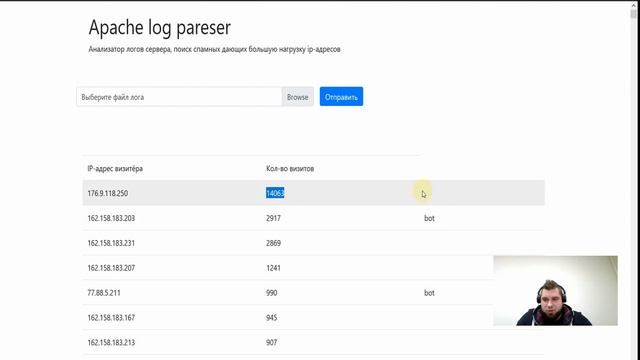
Task: Click visit count 2917
Action: pyautogui.click(x=273, y=218)
